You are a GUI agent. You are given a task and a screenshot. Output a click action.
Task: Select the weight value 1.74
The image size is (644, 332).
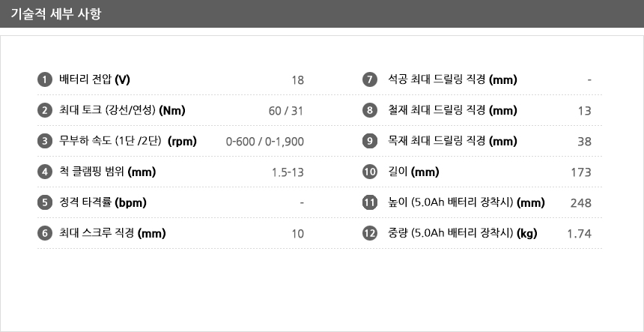[579, 235]
